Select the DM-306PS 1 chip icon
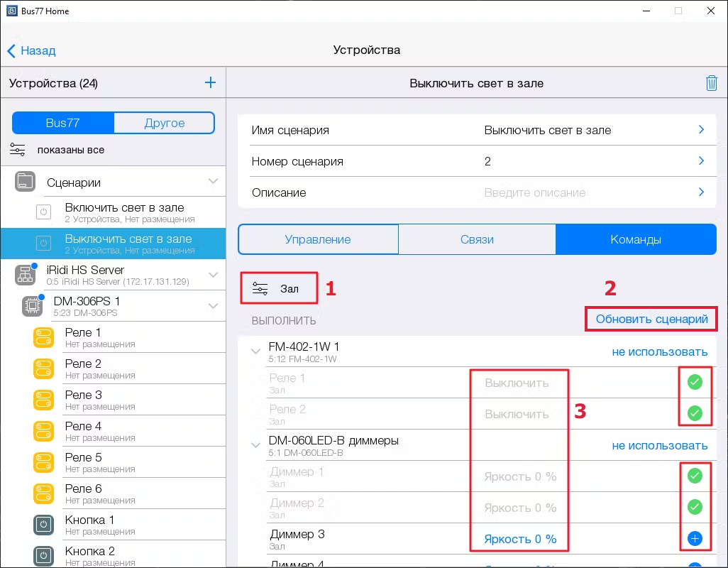 click(x=32, y=306)
